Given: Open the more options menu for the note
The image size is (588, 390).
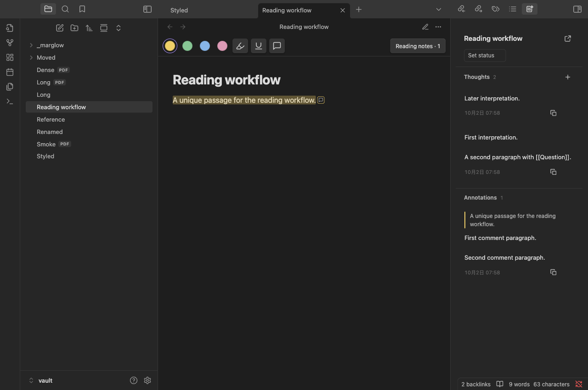Looking at the screenshot, I should 438,27.
